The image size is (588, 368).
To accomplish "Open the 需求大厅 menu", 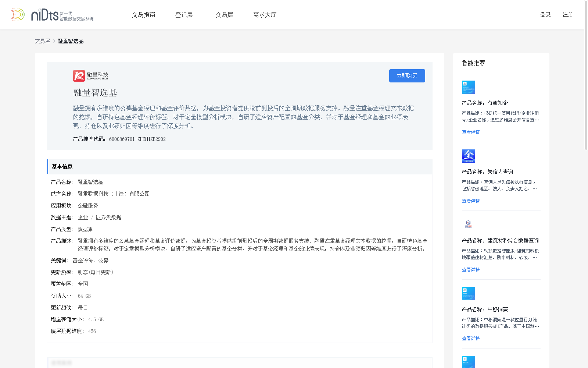I will 265,15.
